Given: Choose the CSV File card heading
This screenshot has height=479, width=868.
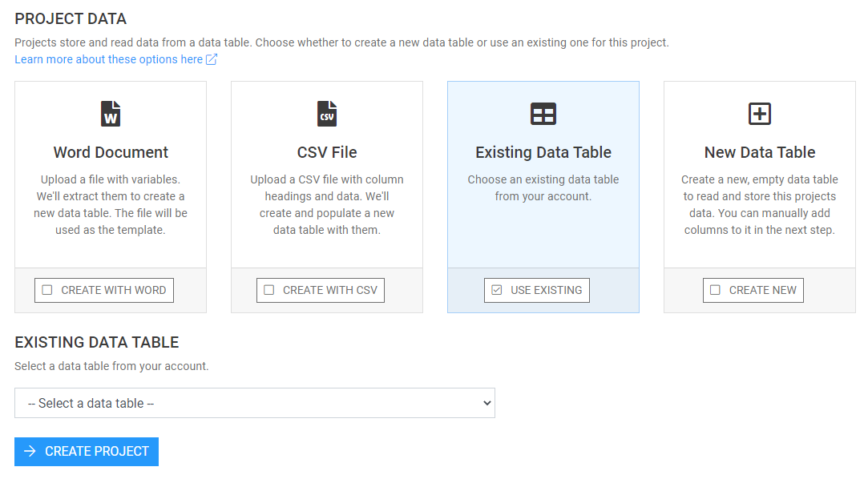Looking at the screenshot, I should click(x=327, y=152).
